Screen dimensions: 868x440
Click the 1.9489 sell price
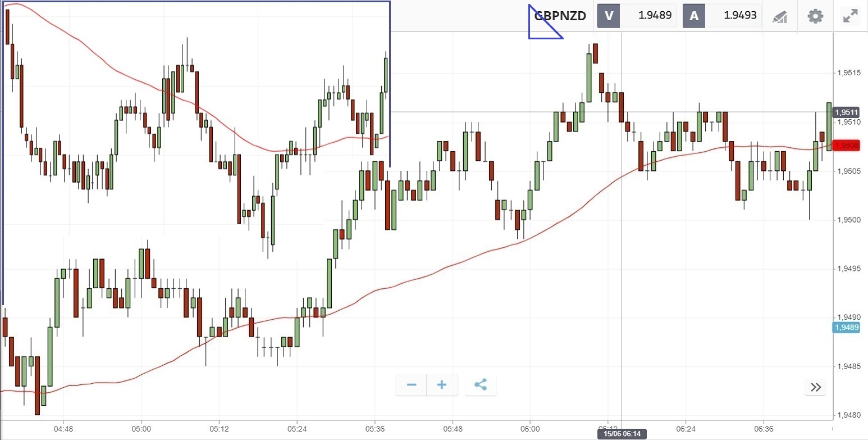pyautogui.click(x=655, y=16)
